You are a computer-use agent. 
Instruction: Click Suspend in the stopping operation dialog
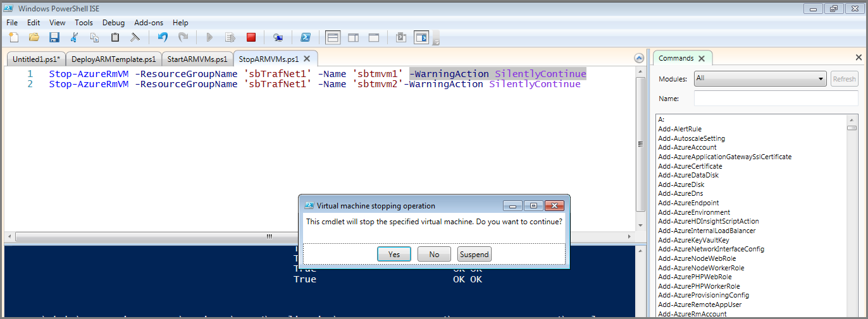474,254
